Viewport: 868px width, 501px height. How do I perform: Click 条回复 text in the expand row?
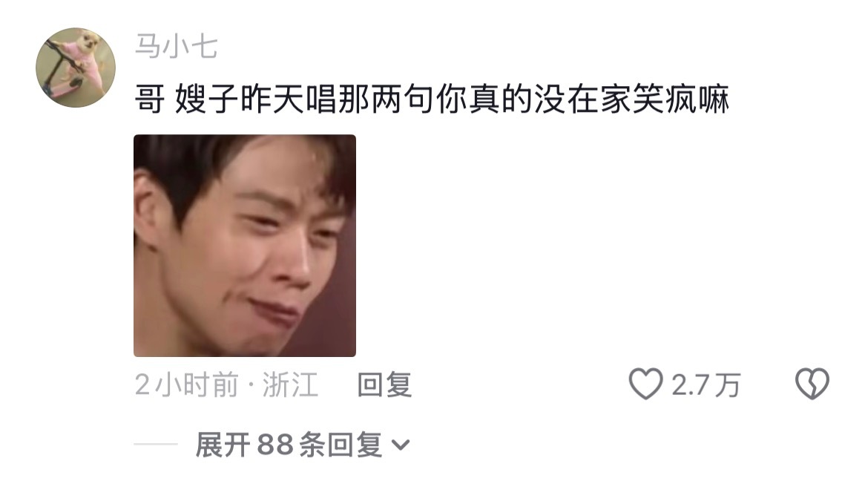341,445
